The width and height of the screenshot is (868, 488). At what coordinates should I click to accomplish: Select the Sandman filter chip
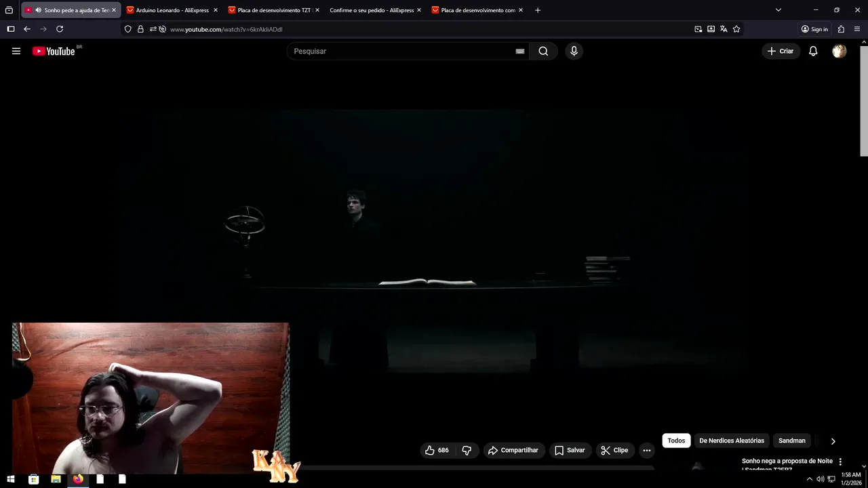[791, 441]
